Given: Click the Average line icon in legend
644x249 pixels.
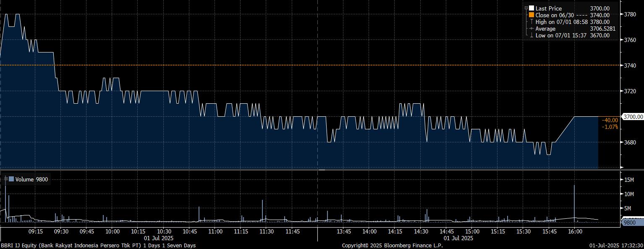Looking at the screenshot, I should [x=531, y=29].
